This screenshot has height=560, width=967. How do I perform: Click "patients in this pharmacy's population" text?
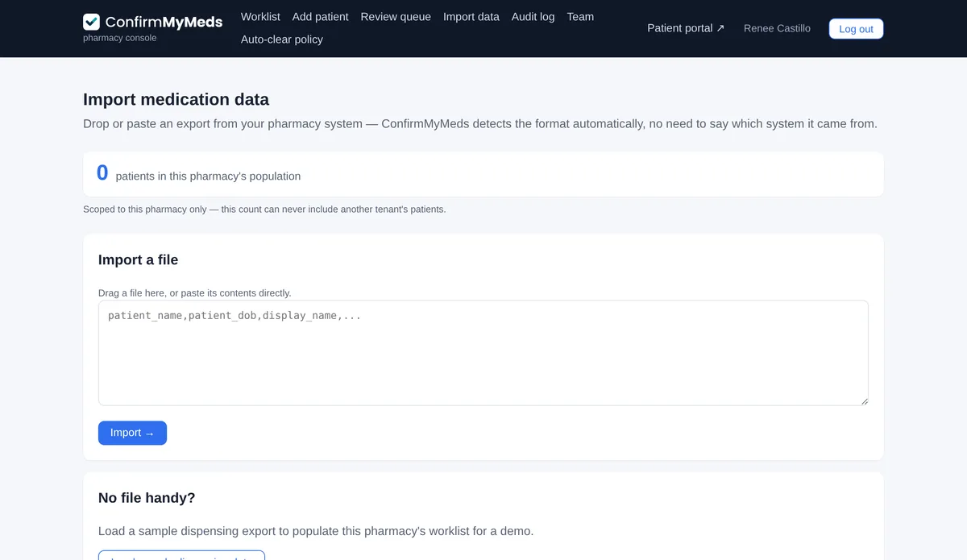(x=208, y=176)
